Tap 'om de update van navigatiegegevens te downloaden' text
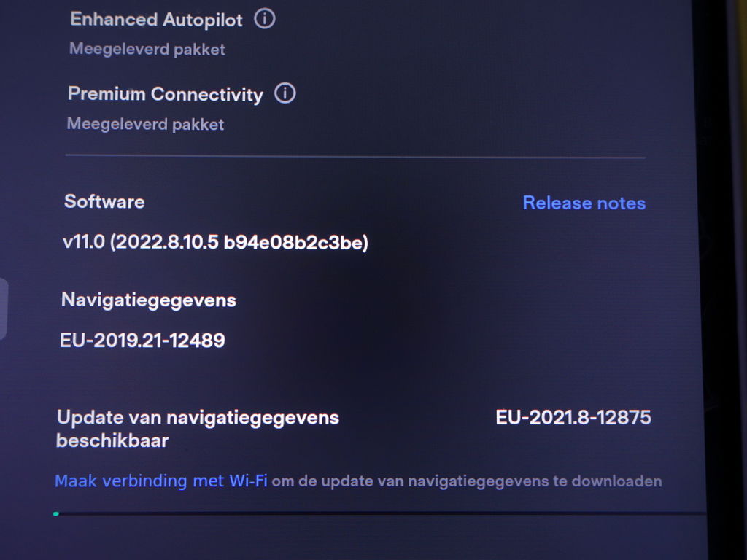This screenshot has width=747, height=560. (x=467, y=481)
